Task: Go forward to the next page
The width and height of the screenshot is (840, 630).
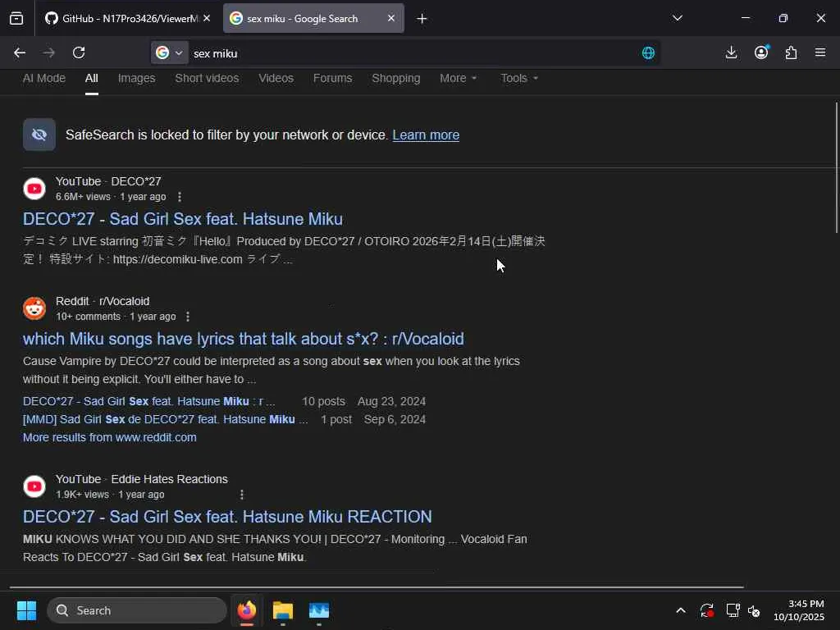Action: [x=48, y=52]
